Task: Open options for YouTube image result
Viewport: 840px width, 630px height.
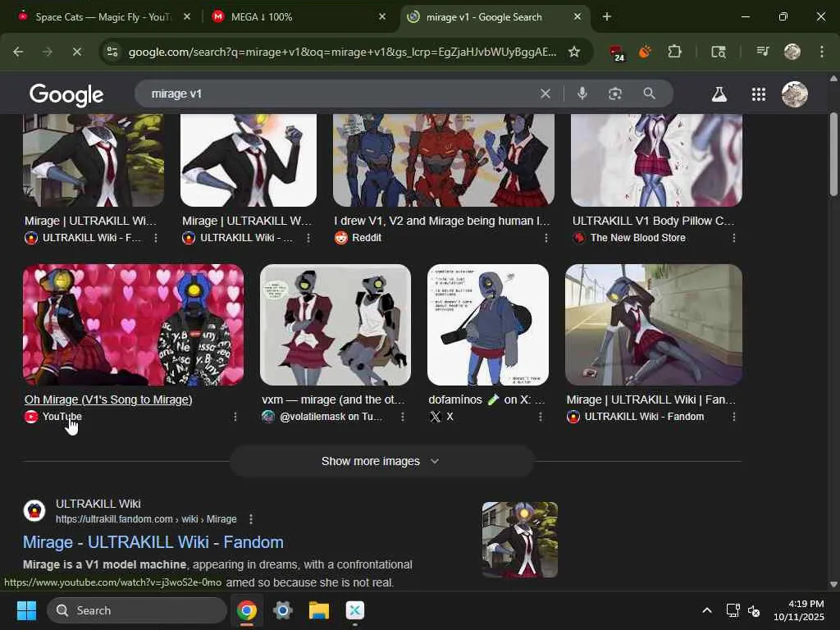Action: [x=235, y=417]
